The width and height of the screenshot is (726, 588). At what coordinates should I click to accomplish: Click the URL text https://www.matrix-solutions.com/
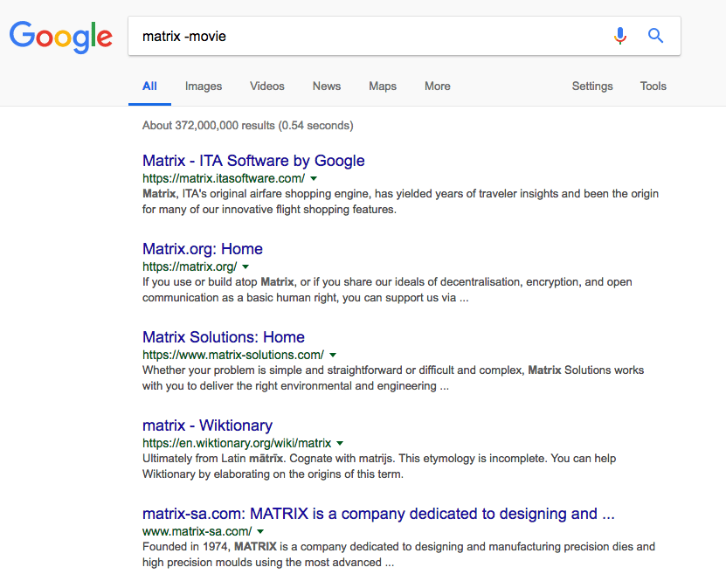[x=233, y=355]
